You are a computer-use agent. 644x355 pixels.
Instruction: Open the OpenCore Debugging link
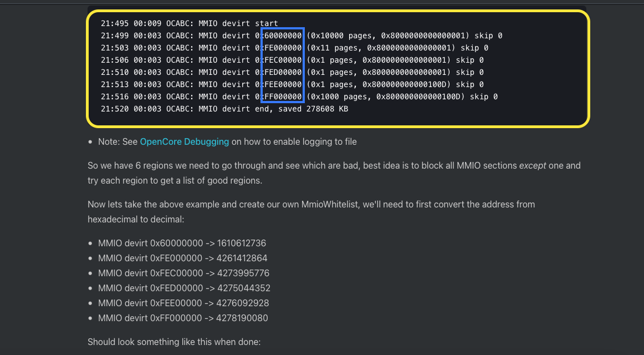(184, 141)
